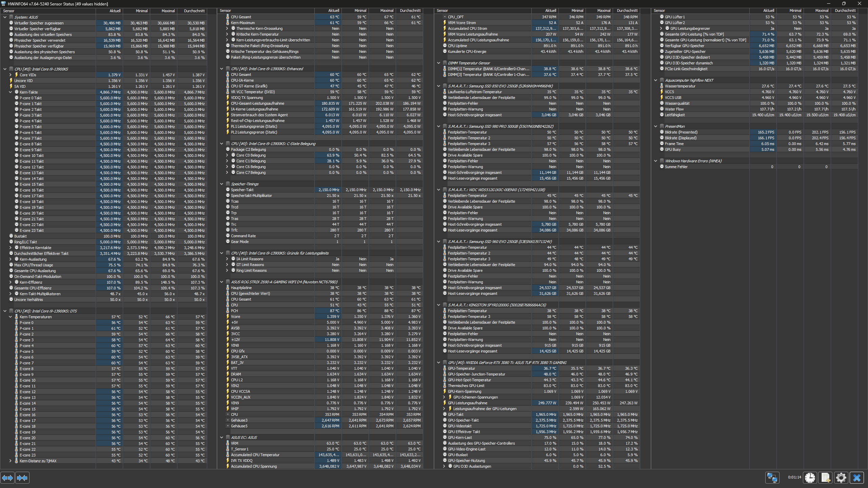Click the expand columns double-arrow icon
This screenshot has height=488, width=868.
(7, 478)
